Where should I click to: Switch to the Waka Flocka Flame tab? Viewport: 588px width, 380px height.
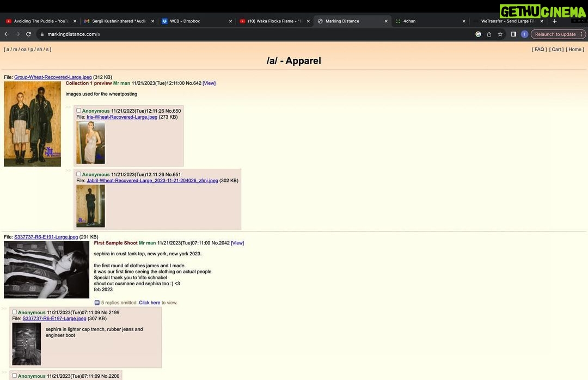pyautogui.click(x=274, y=21)
